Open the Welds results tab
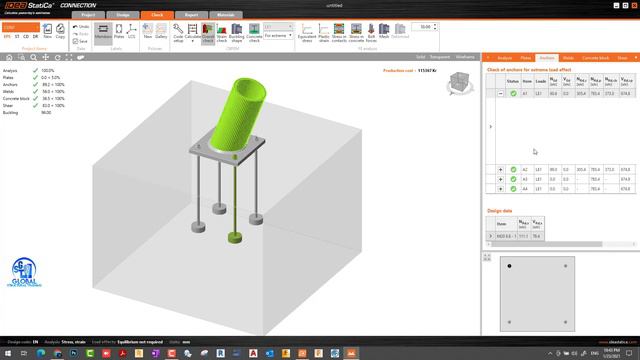Screen dimensions: 640x360 coord(568,58)
